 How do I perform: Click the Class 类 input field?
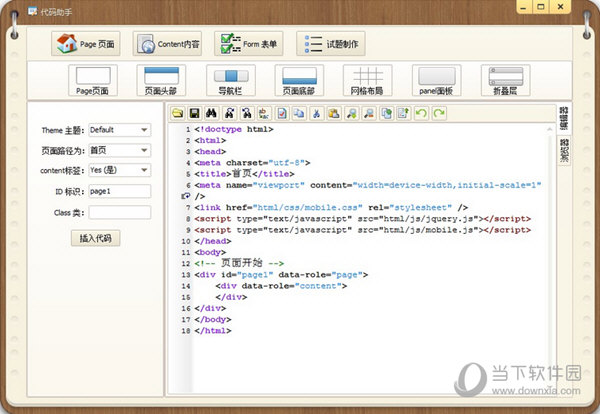point(120,212)
